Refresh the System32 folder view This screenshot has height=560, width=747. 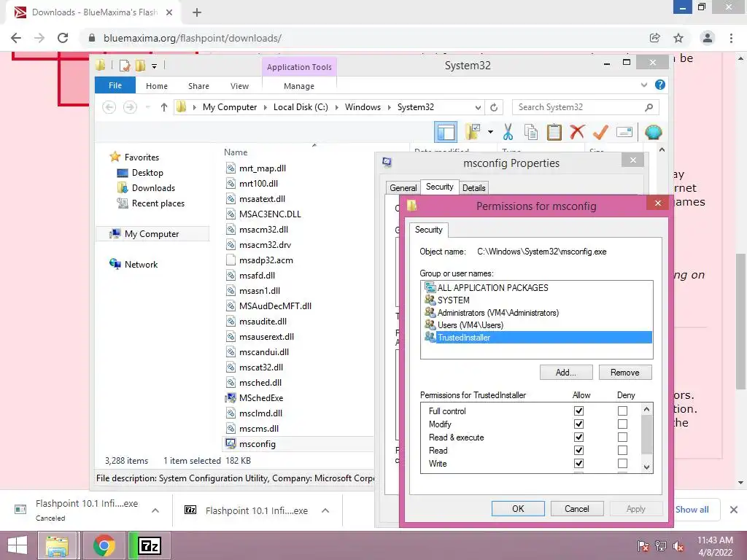(494, 107)
